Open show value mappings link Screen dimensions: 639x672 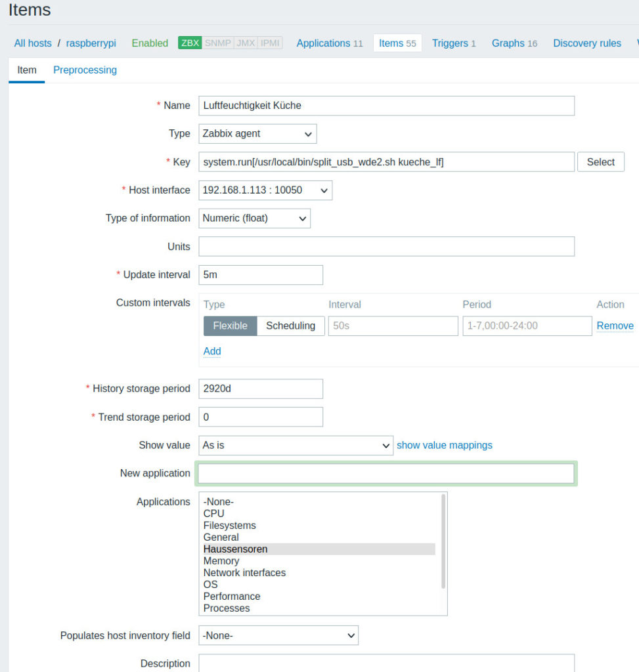pyautogui.click(x=445, y=446)
